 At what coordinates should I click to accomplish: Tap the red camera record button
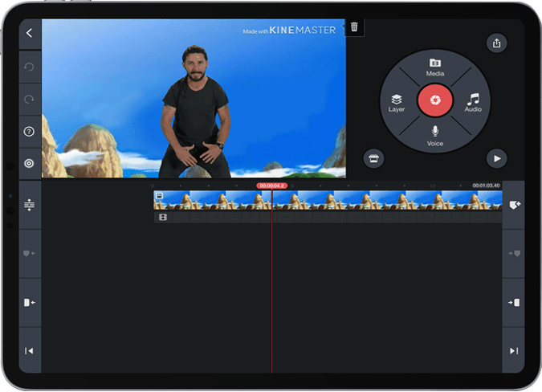[435, 100]
